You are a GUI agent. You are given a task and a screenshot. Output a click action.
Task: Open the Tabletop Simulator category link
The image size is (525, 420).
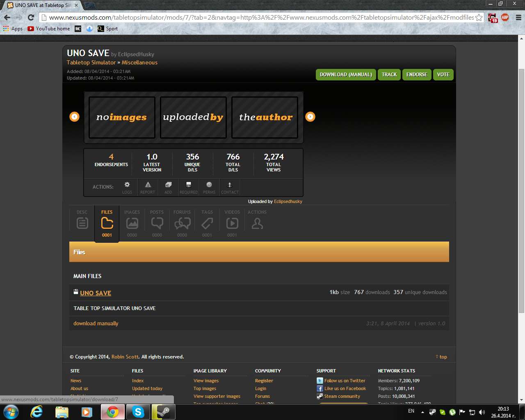pos(91,62)
